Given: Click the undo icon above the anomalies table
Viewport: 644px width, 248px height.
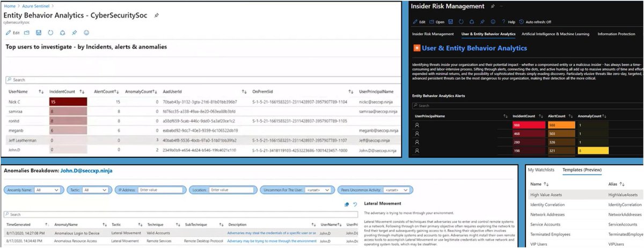Looking at the screenshot, I should pos(355,205).
